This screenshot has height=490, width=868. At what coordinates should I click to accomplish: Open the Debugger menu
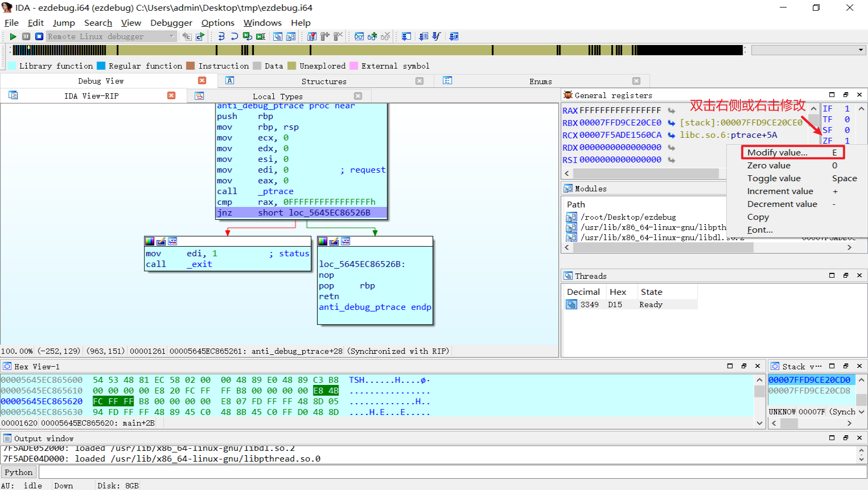tap(171, 23)
